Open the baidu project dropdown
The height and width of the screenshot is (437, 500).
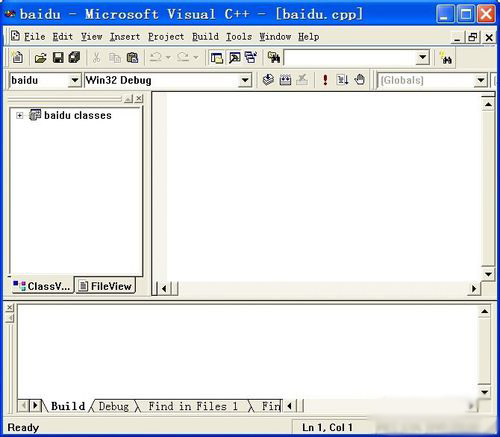pyautogui.click(x=75, y=80)
